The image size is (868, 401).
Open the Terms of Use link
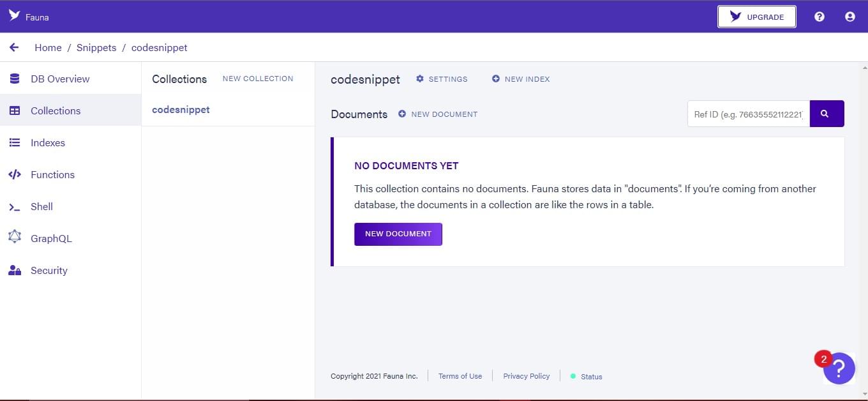pos(460,376)
